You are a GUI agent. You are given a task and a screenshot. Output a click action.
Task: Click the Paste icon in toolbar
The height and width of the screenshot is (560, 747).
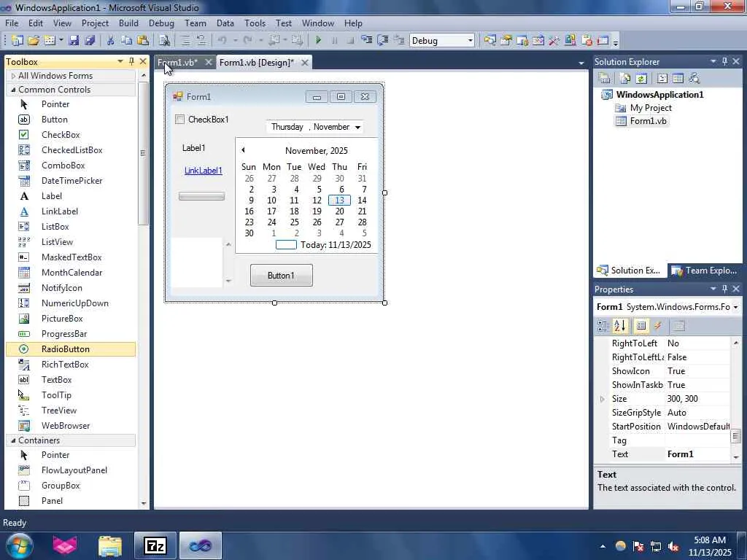pyautogui.click(x=142, y=41)
